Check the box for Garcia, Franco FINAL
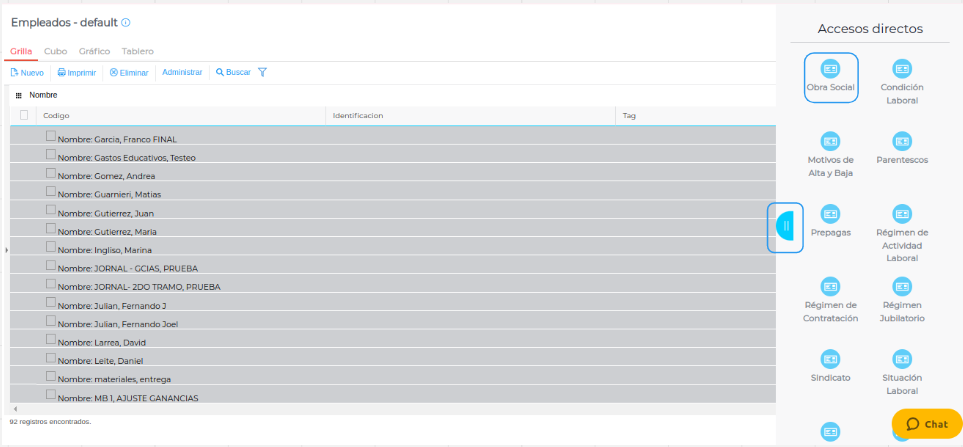Viewport: 963px width, 447px height. [51, 136]
